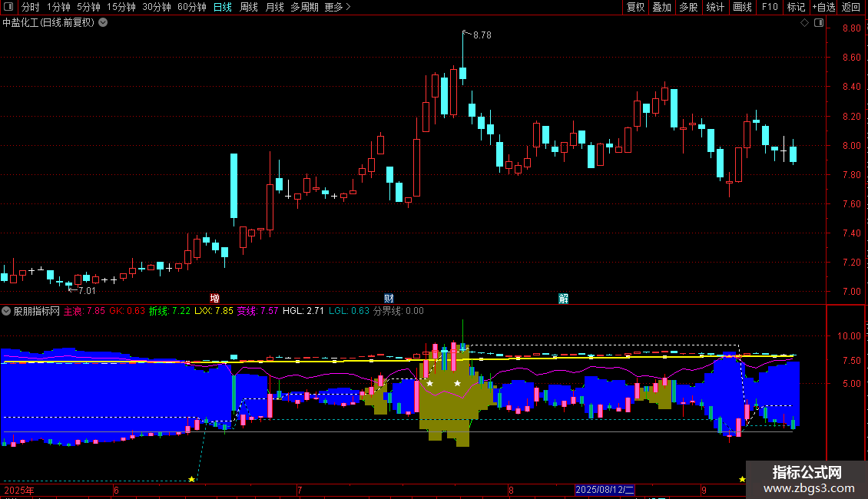
Task: Click the 解 event marker
Action: click(x=563, y=298)
